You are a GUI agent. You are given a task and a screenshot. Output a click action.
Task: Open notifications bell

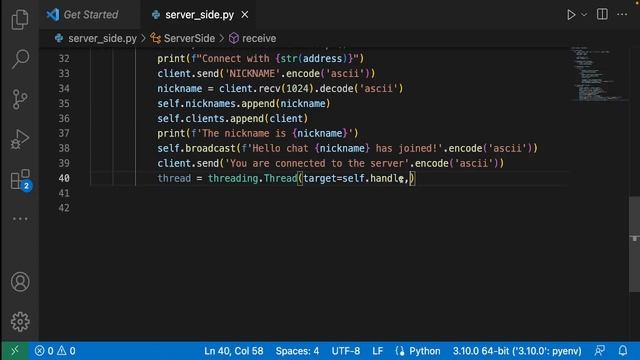pyautogui.click(x=623, y=351)
